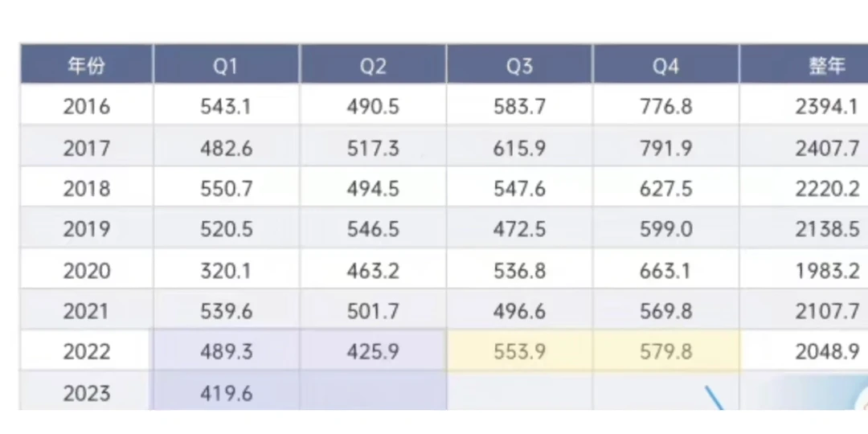Select the highlighted 2022 Q3 cell 553.9
This screenshot has width=868, height=434.
tap(519, 351)
